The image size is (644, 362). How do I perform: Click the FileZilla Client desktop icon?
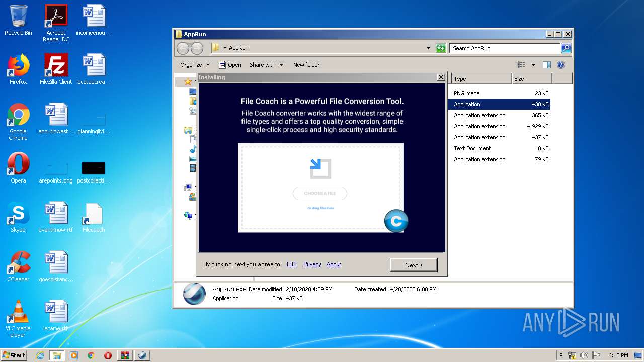[56, 69]
